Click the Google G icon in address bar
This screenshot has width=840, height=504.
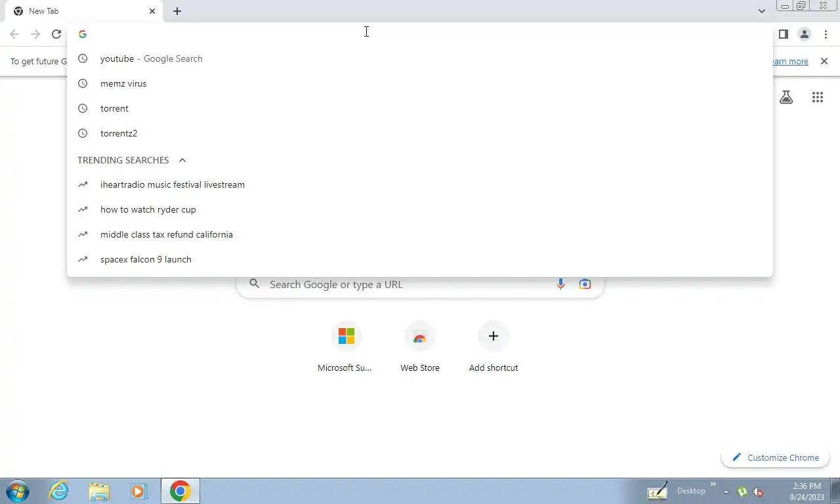(83, 34)
